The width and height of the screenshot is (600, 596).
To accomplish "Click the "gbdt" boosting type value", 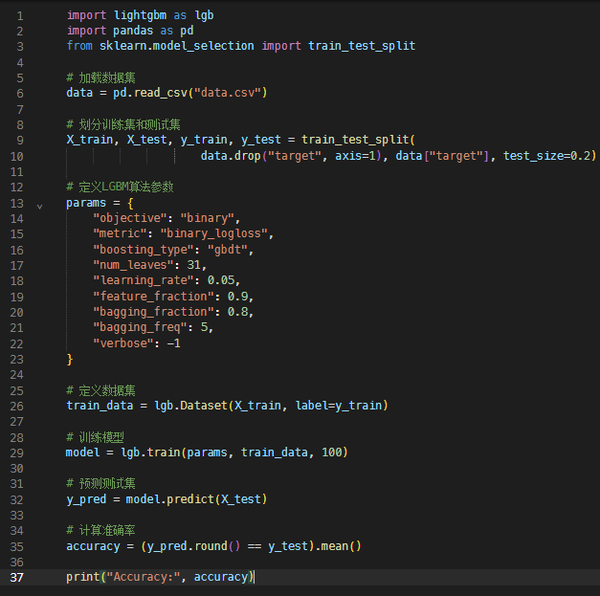I will point(228,249).
